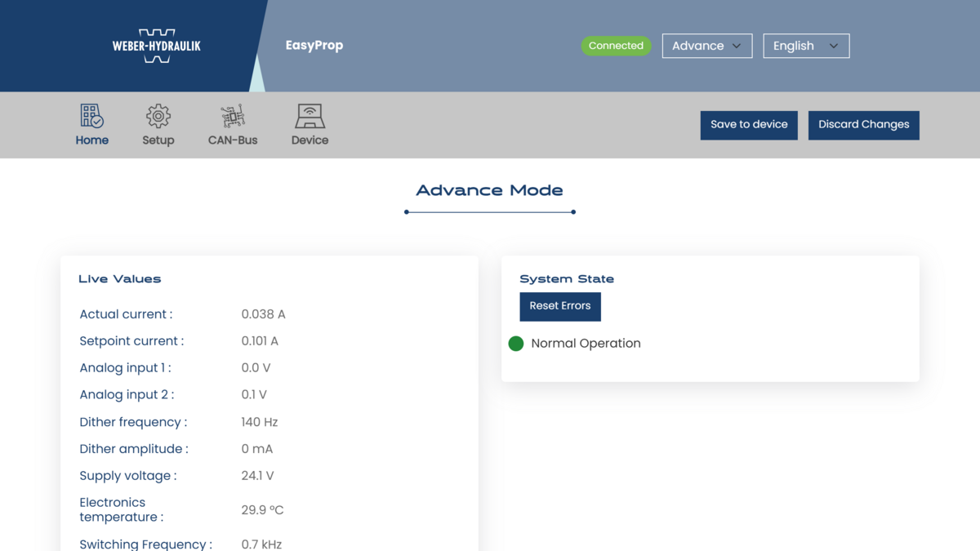980x551 pixels.
Task: Click the Dither frequency label
Action: point(133,422)
